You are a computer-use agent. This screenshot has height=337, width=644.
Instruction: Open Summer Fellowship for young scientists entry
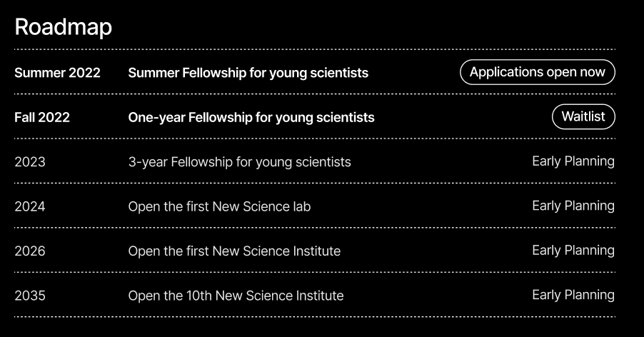pyautogui.click(x=248, y=73)
